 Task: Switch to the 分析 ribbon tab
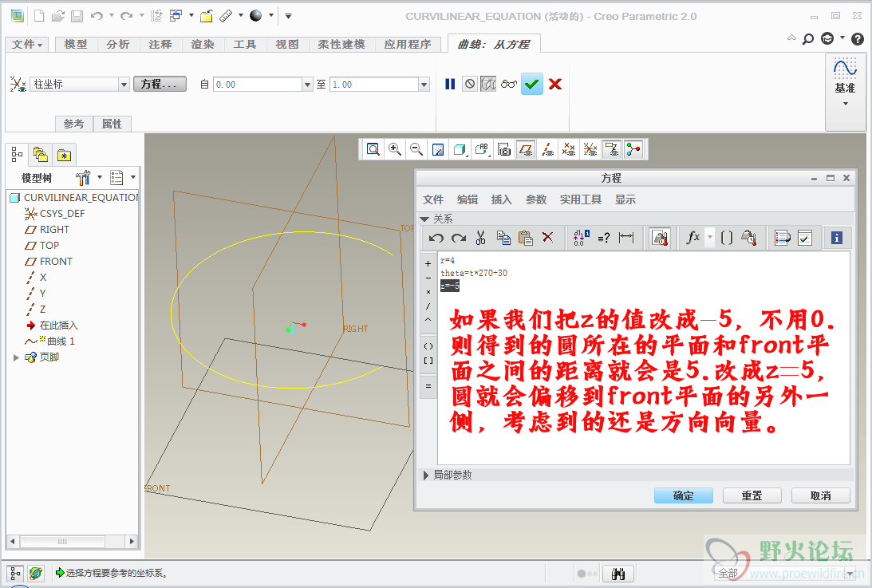(118, 44)
